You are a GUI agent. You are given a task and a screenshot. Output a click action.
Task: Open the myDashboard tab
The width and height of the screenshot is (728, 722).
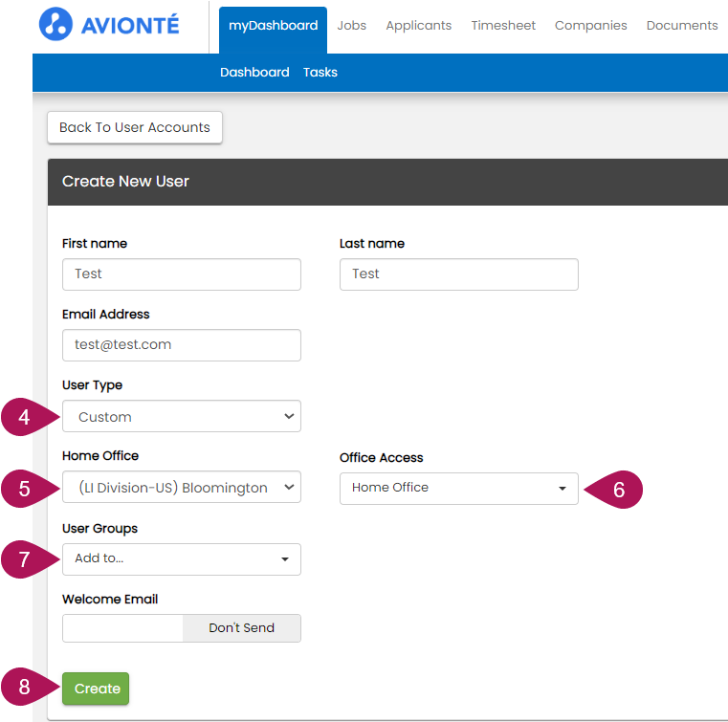pyautogui.click(x=273, y=30)
